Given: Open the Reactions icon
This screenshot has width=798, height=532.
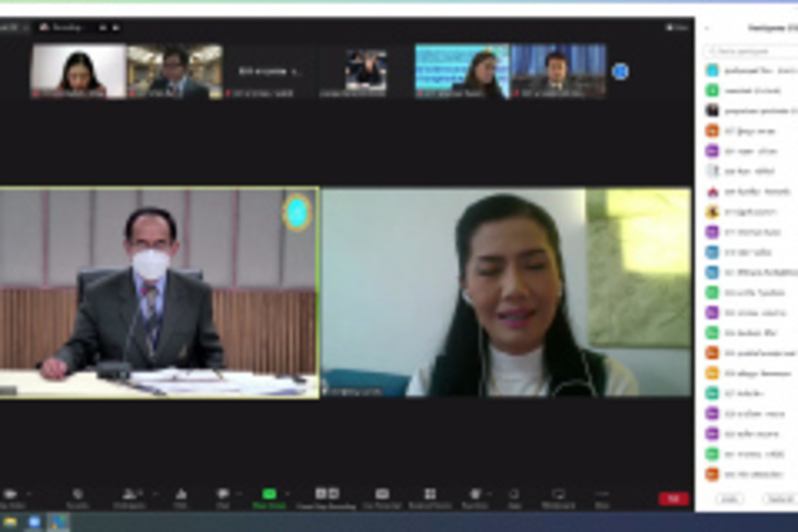Looking at the screenshot, I should coord(475,494).
